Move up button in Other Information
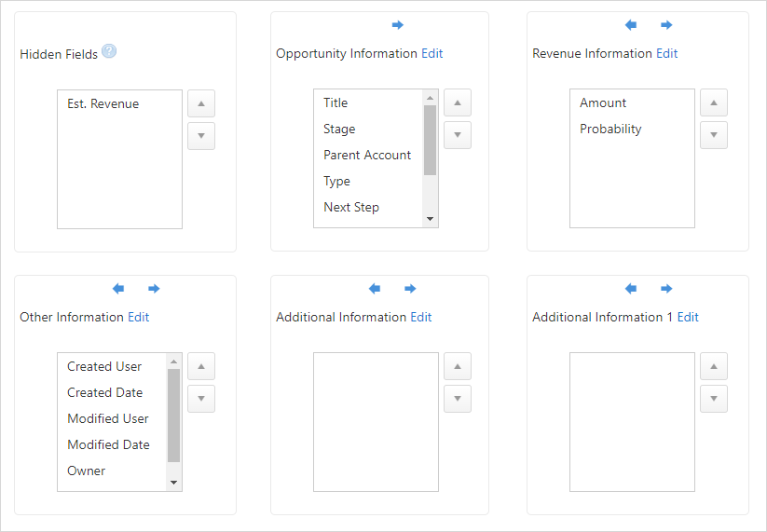This screenshot has width=767, height=532. [x=201, y=366]
